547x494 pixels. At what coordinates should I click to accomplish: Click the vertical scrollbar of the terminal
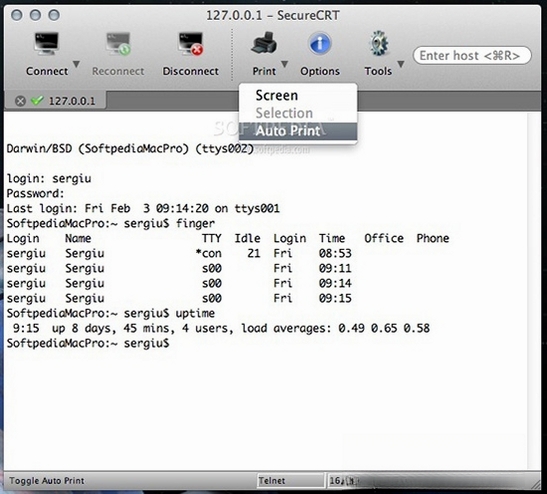click(x=534, y=291)
